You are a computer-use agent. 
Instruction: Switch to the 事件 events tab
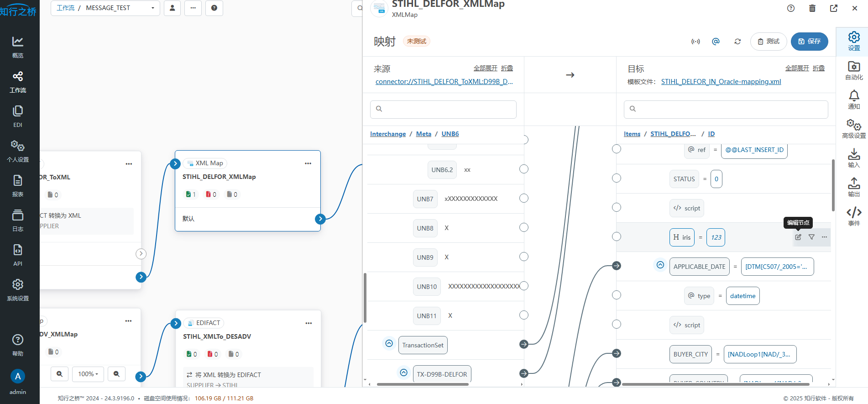(x=854, y=216)
